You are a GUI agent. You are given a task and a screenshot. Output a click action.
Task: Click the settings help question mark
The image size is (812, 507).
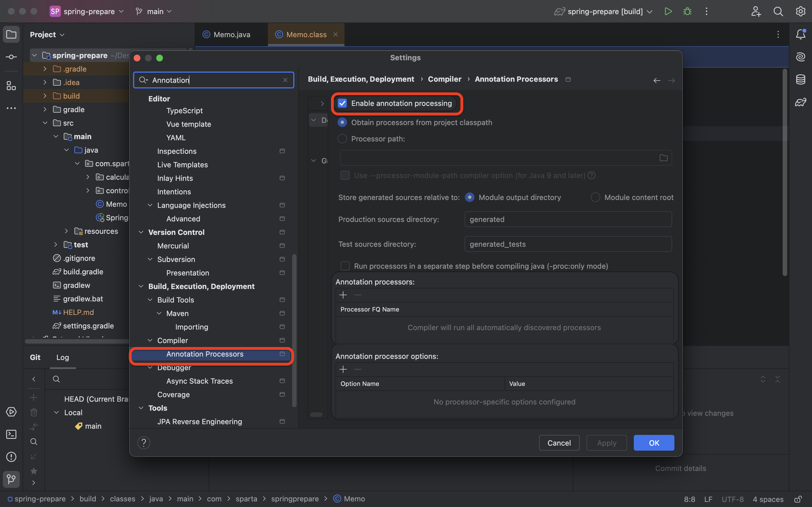144,442
